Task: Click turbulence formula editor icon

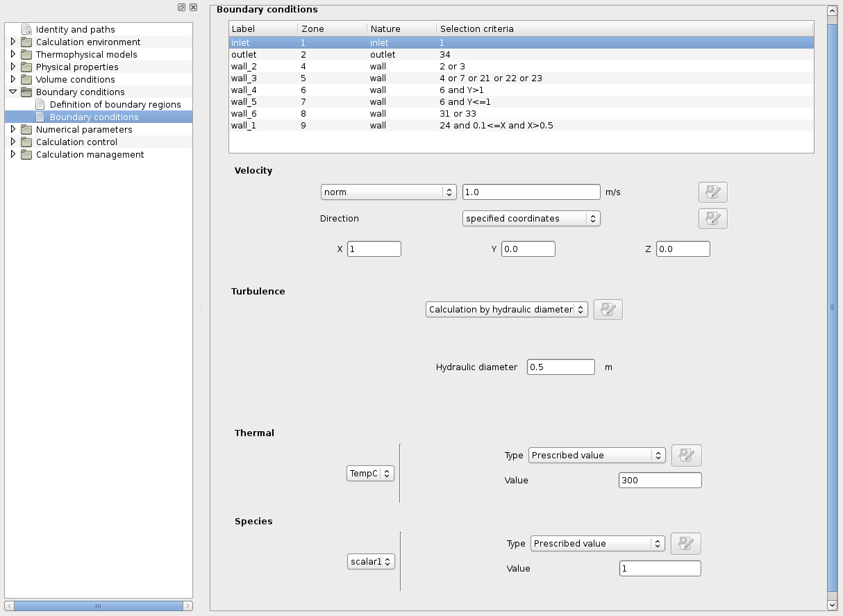Action: (608, 310)
